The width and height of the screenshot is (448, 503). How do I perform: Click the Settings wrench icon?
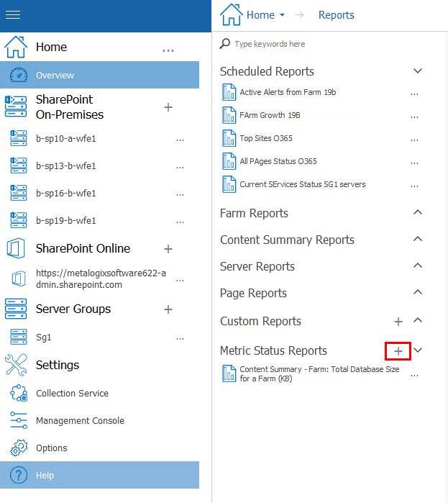[x=16, y=365]
